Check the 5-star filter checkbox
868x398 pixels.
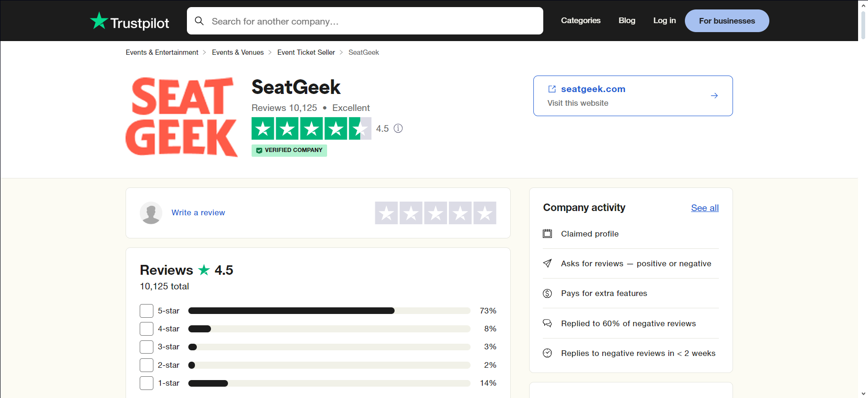[x=147, y=311]
